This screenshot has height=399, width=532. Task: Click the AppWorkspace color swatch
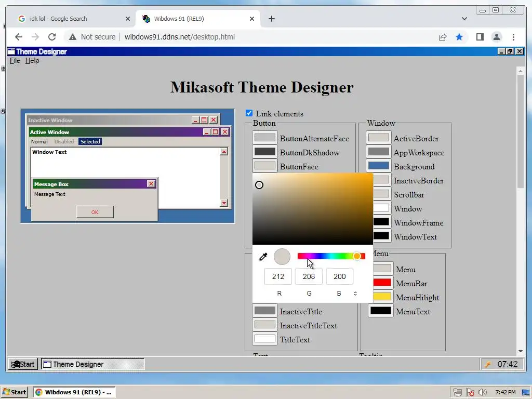[x=379, y=152]
